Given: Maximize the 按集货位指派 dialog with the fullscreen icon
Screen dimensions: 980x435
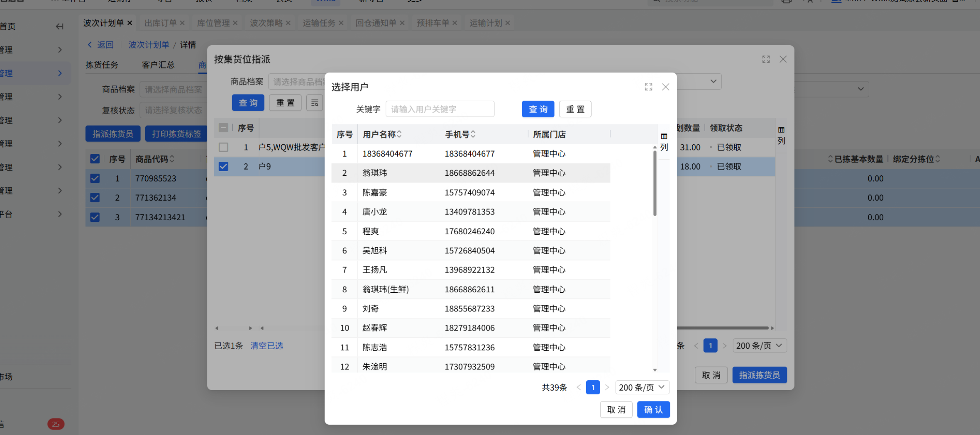Looking at the screenshot, I should [x=766, y=59].
